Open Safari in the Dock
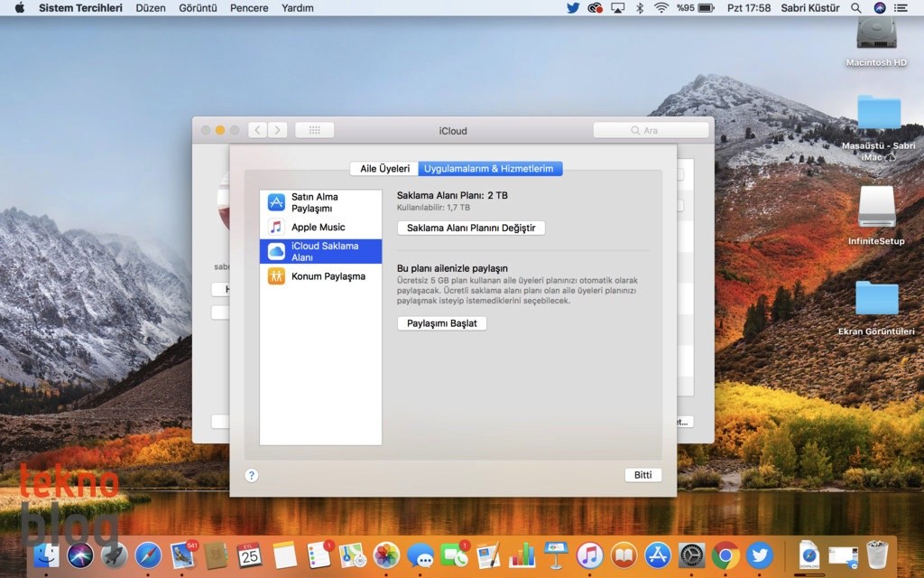This screenshot has width=924, height=578. (148, 555)
